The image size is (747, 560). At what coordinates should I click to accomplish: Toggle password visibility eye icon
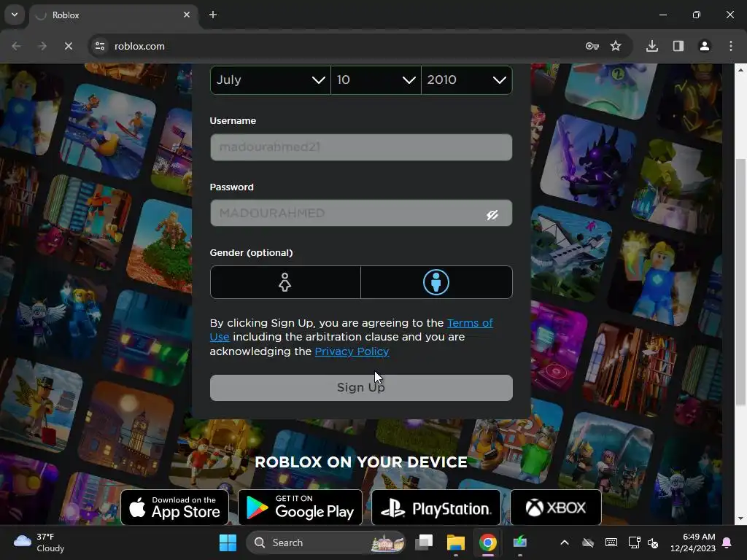[492, 215]
